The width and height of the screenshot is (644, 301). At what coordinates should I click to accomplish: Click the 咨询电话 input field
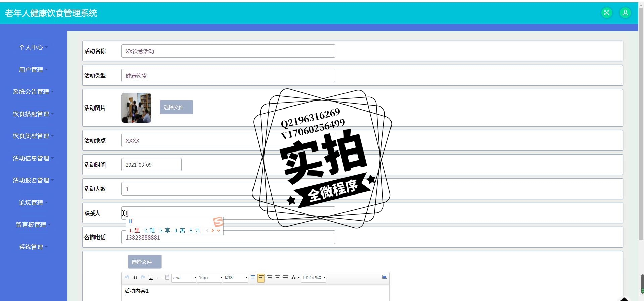click(228, 237)
